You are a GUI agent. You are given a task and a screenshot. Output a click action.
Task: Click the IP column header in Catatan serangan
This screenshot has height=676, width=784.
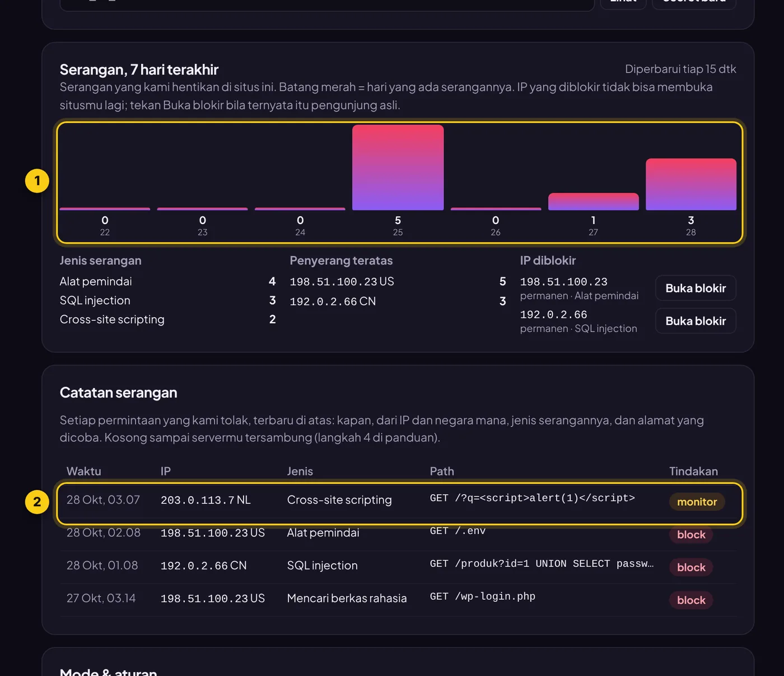point(165,472)
